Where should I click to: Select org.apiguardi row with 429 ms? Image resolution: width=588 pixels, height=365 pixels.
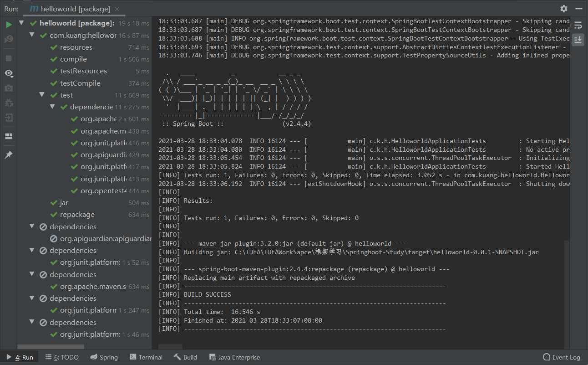point(84,155)
